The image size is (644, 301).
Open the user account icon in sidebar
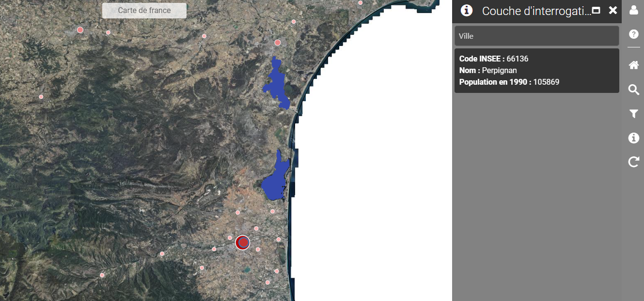(633, 10)
